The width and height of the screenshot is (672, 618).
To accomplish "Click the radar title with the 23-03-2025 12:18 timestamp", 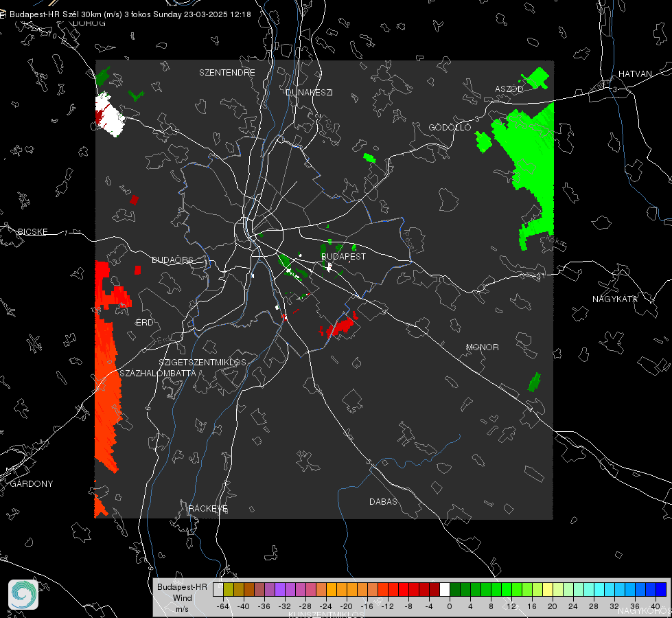I will point(130,14).
